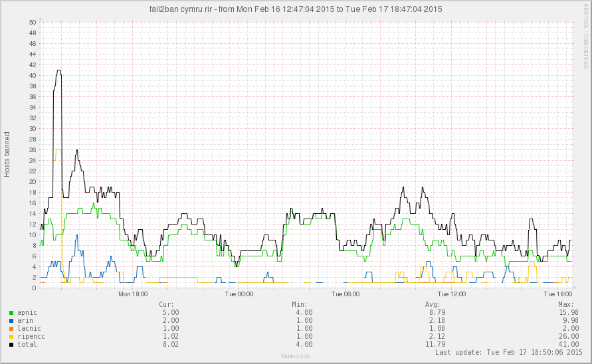Click the Tue 06:00 time marker

[345, 294]
